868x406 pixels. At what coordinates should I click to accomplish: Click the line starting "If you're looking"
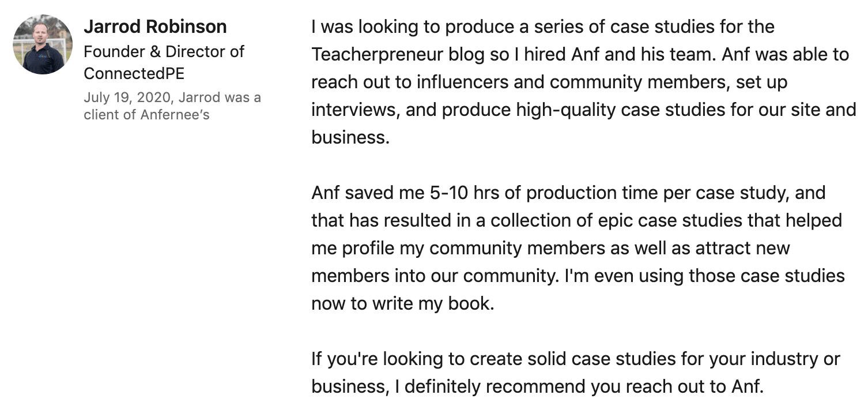[x=575, y=359]
